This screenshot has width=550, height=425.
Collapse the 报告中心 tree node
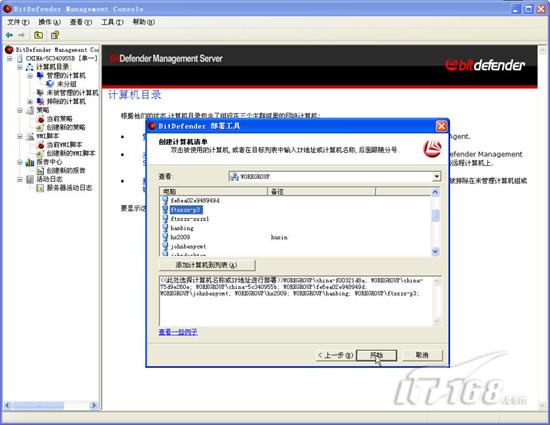[20, 162]
